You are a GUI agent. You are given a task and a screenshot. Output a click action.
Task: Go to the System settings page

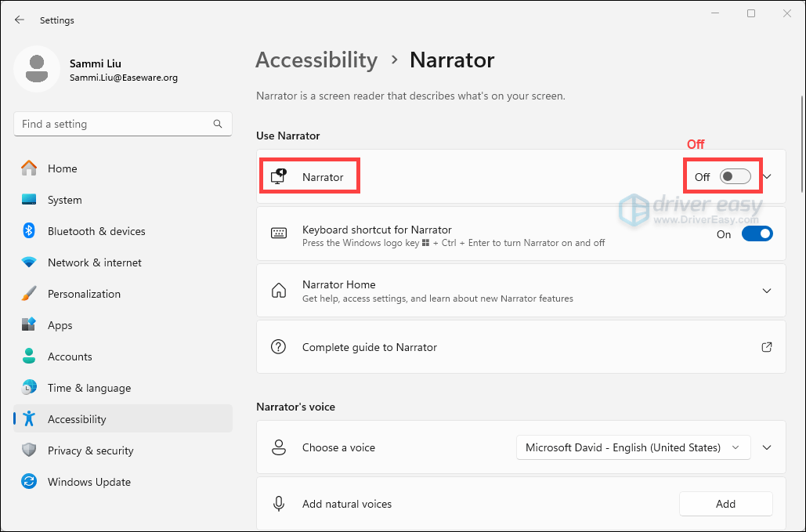point(64,200)
